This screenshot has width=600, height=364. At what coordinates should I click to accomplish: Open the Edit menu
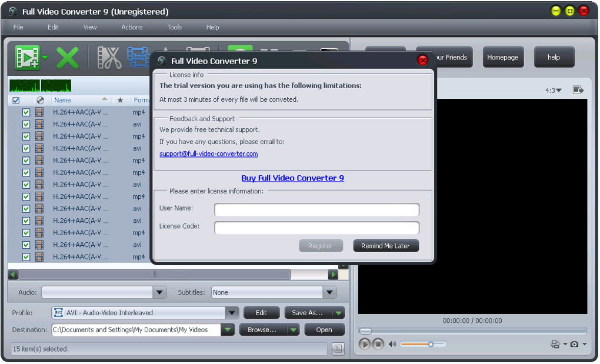pos(53,27)
